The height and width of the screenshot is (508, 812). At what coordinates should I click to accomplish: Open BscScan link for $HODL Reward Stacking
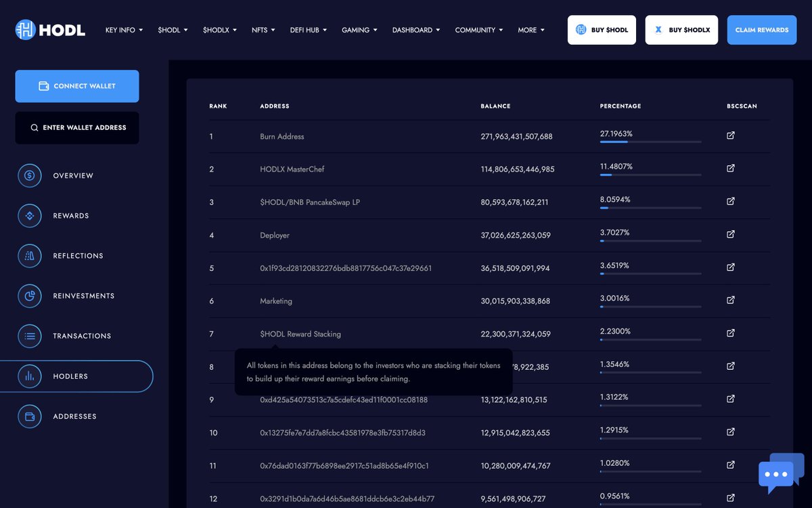click(x=731, y=333)
